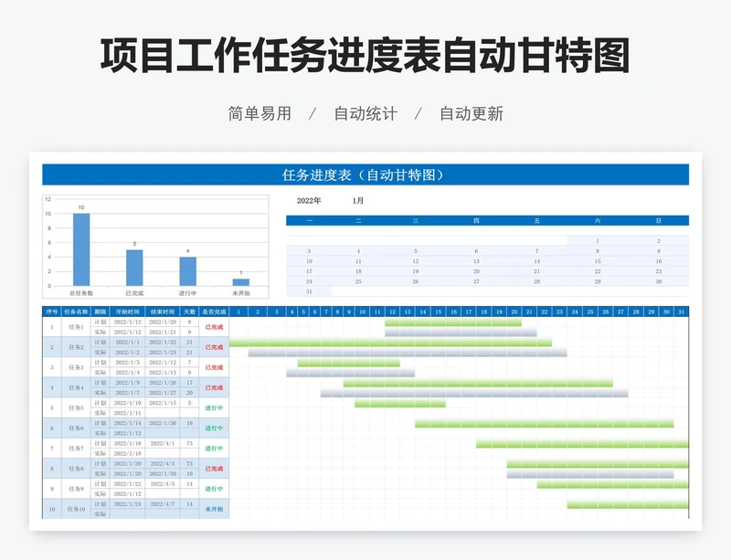Click 任务1 gray actual Gantt bar
731x560 pixels.
(x=461, y=333)
